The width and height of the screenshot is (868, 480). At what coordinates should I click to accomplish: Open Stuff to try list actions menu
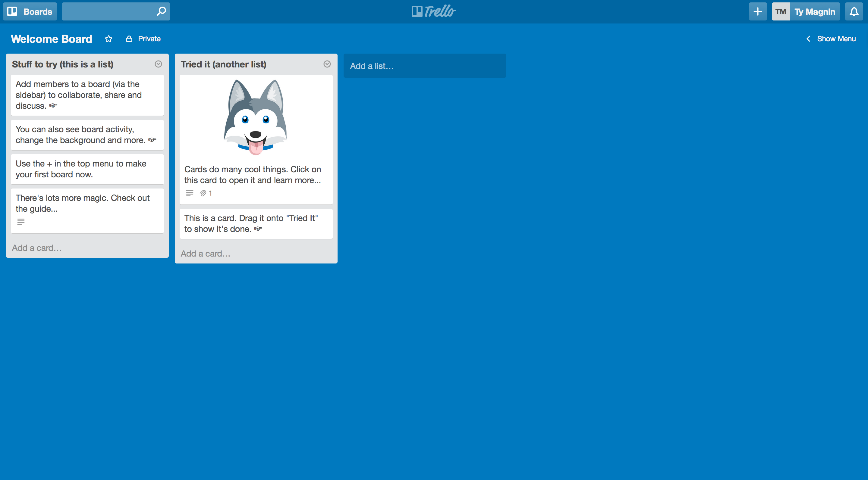click(x=158, y=64)
